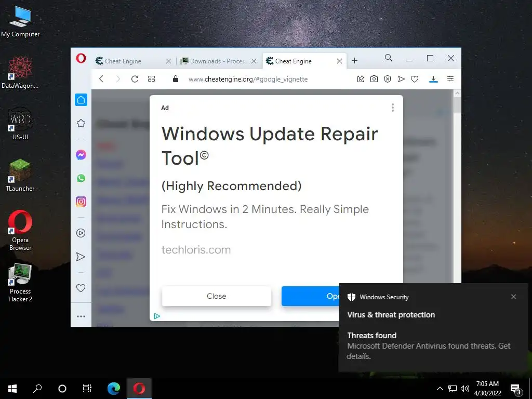The height and width of the screenshot is (399, 532).
Task: Show hidden system tray icons
Action: [440, 389]
